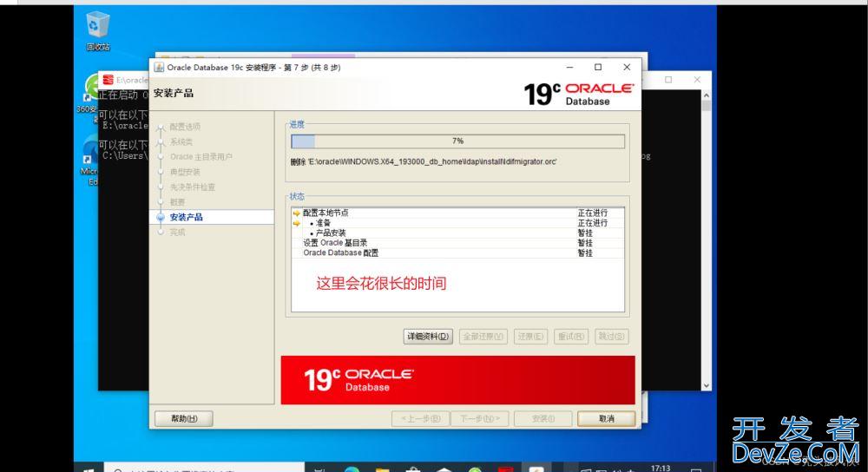
Task: Click 正在进行 status of 准备 row
Action: pyautogui.click(x=592, y=223)
